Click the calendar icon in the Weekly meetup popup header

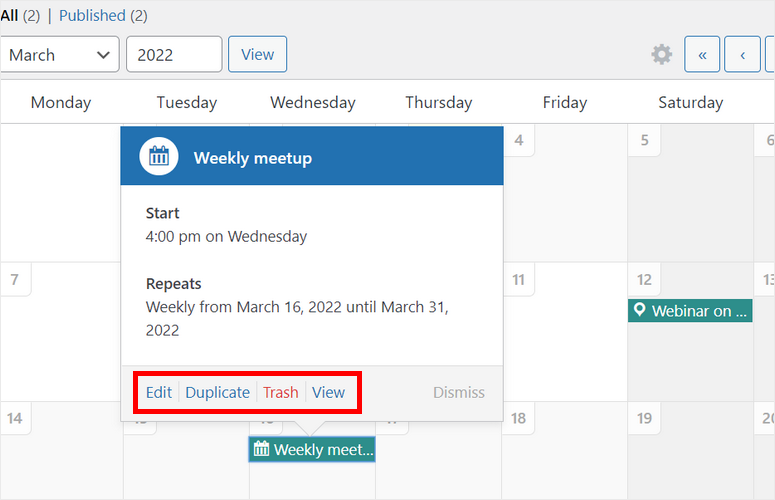159,157
